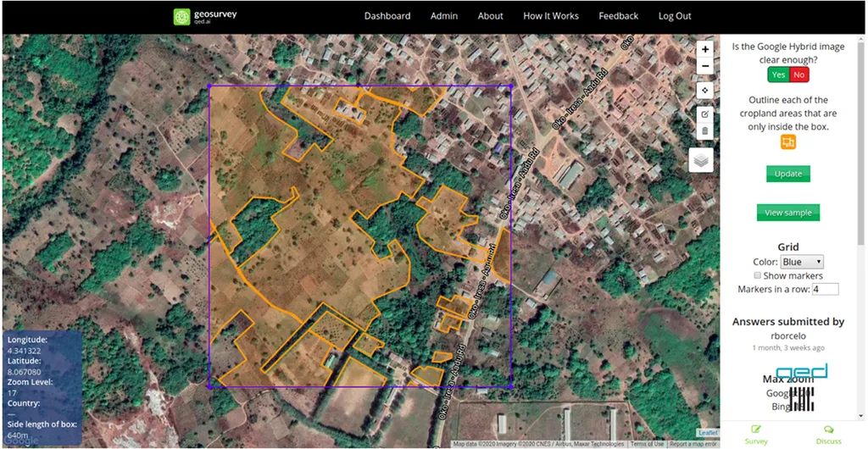Answer Yes to image clarity
The width and height of the screenshot is (868, 449).
pyautogui.click(x=778, y=75)
